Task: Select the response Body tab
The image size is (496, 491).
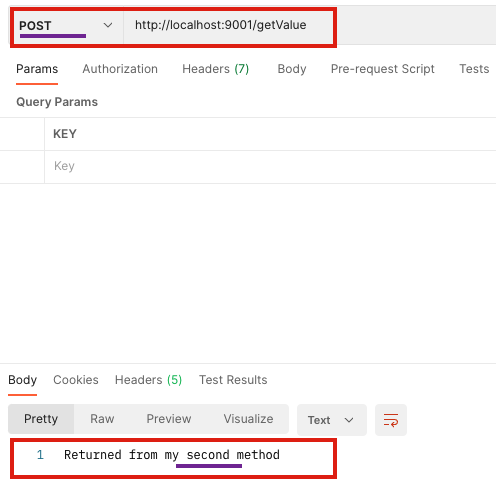Action: point(22,380)
